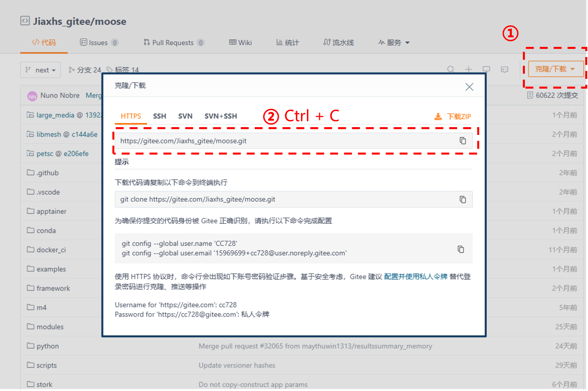
Task: Click the feedback comment bubble icon
Action: pyautogui.click(x=504, y=70)
